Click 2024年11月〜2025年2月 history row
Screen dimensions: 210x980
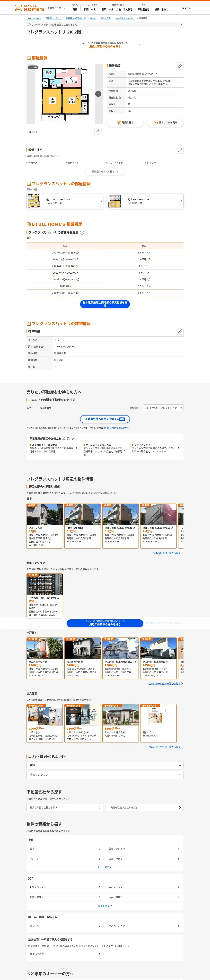pyautogui.click(x=105, y=253)
